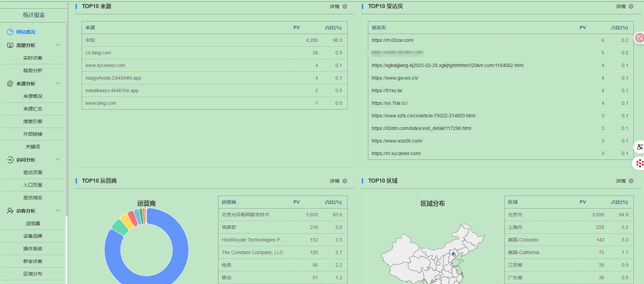The width and height of the screenshot is (644, 284).
Task: Open 详情 link for TOP10 受访页
Action: [x=621, y=6]
